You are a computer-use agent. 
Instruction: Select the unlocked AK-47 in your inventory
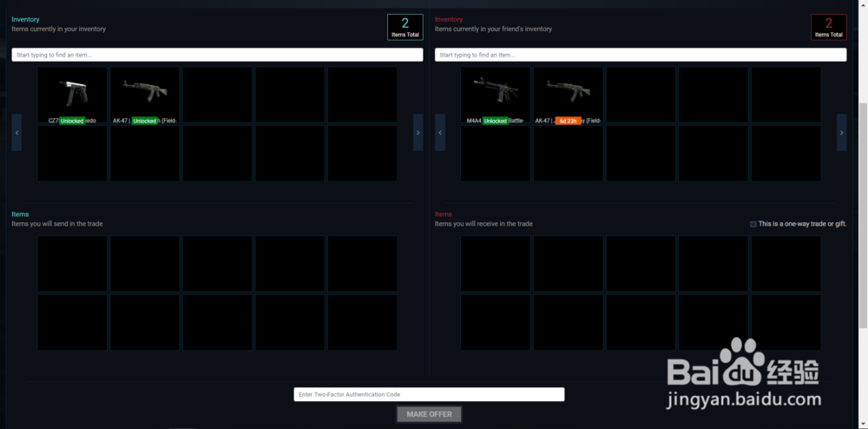pos(144,95)
